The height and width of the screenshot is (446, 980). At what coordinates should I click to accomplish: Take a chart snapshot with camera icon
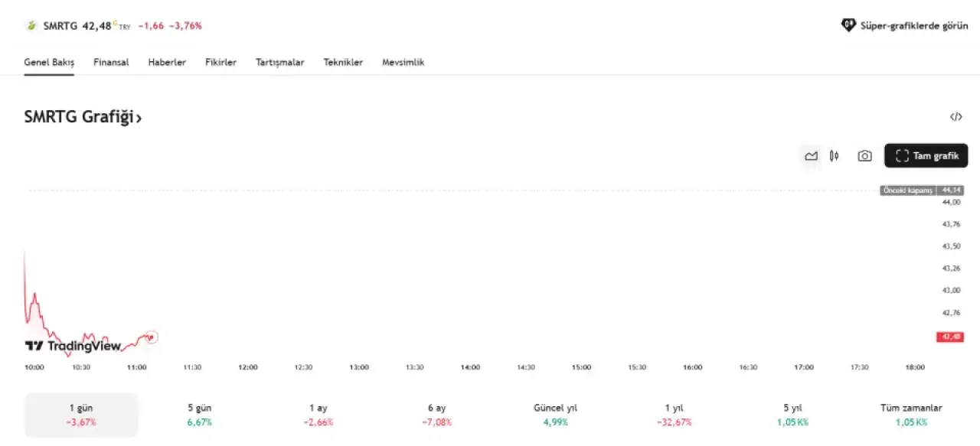pos(864,156)
